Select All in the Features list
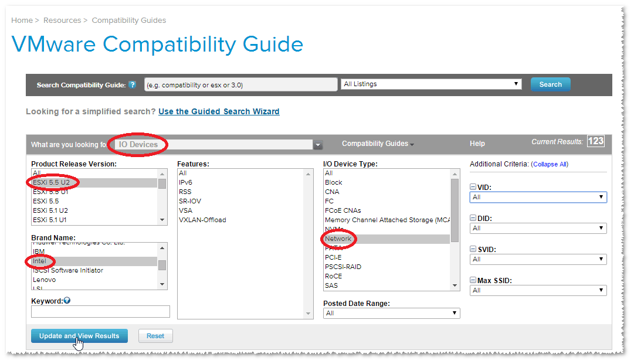This screenshot has height=364, width=634. click(240, 173)
